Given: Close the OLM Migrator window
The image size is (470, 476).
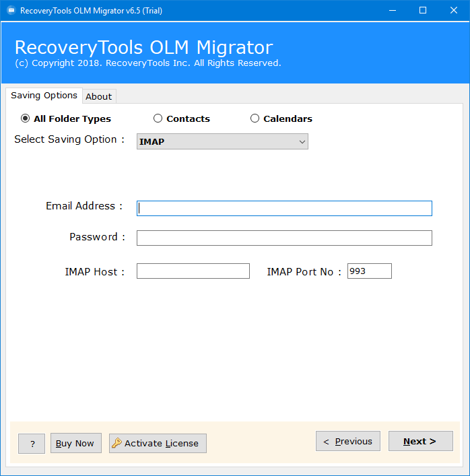Looking at the screenshot, I should (x=454, y=11).
